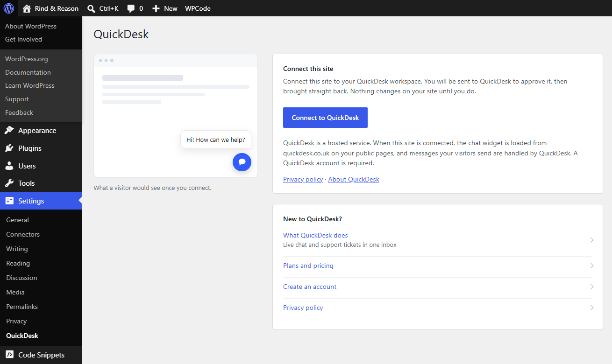Screen dimensions: 612x364
Task: Open Connectors settings page
Action: click(23, 234)
